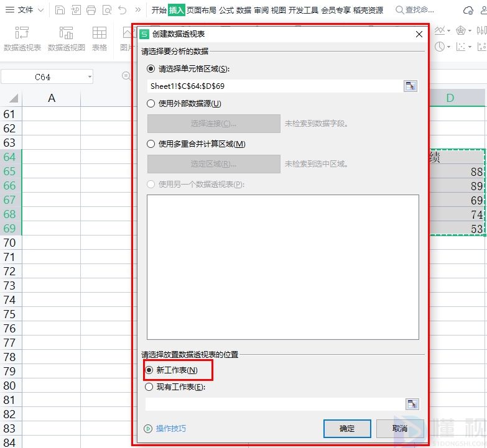Expand more quick toolbar commands chevron

[138, 10]
